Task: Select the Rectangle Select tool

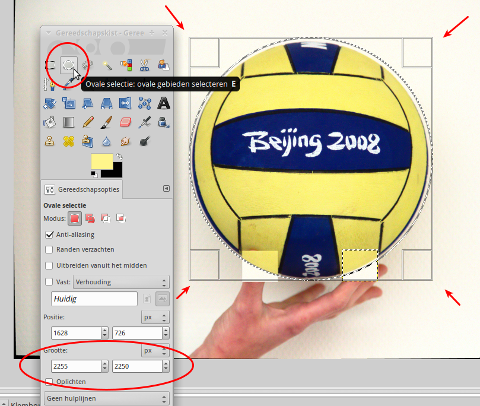Action: click(50, 65)
